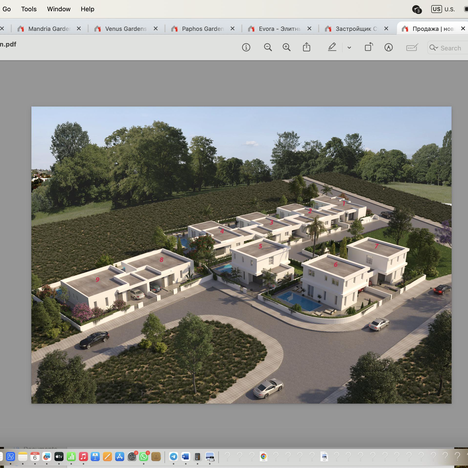
Task: Close the Paphos Gardens tab
Action: [x=232, y=29]
